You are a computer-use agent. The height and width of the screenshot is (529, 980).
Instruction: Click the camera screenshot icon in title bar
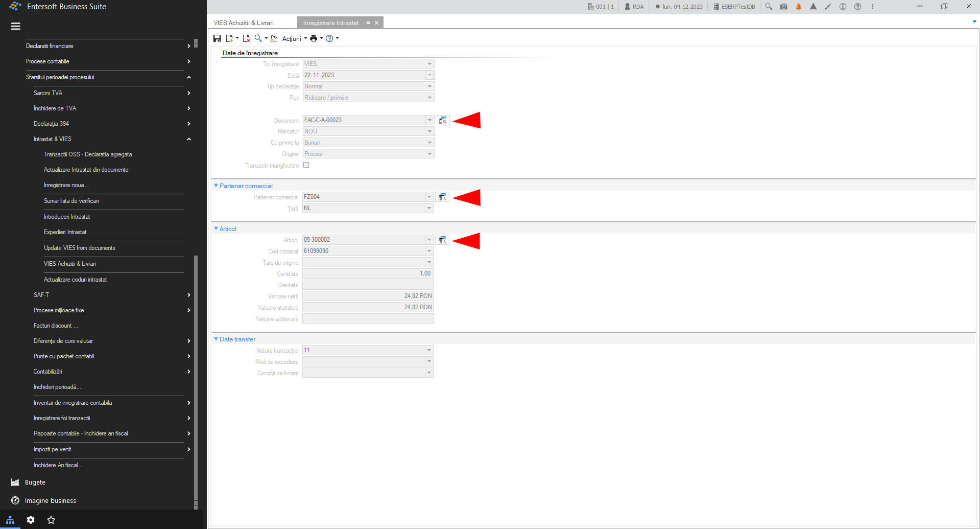[783, 7]
